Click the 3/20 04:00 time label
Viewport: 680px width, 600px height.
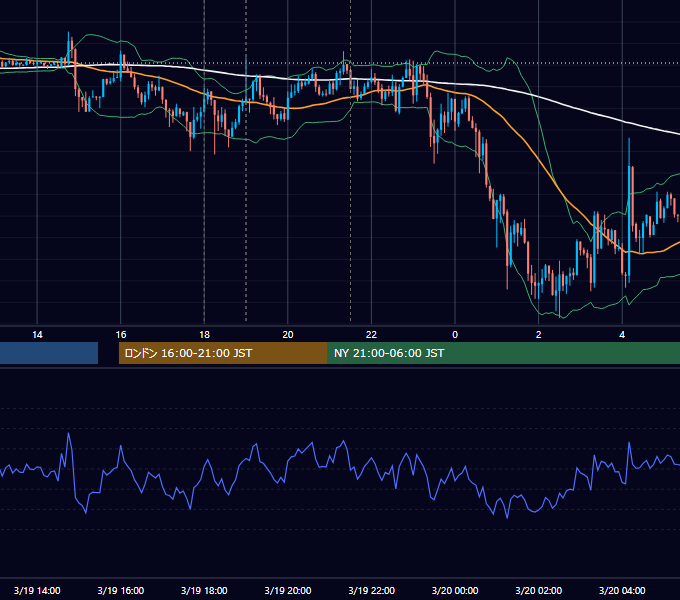pos(622,590)
